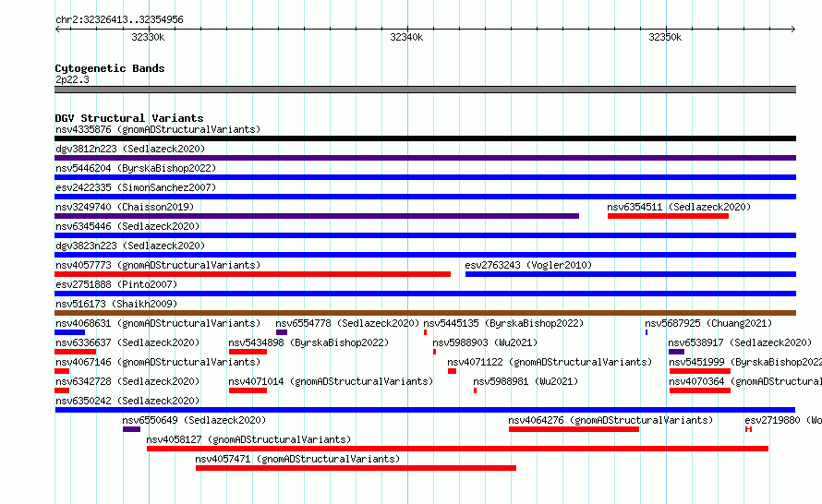Click the red nsv5451999 variant bar
The image size is (822, 504).
700,371
